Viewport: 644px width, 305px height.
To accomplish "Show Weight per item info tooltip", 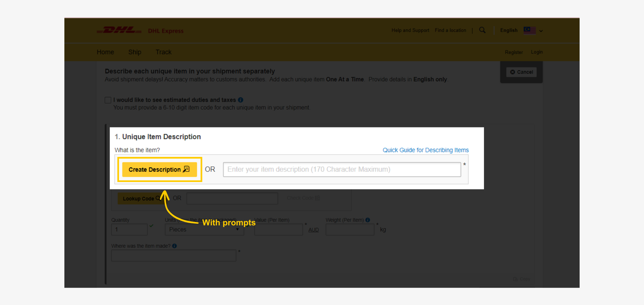I will 368,220.
